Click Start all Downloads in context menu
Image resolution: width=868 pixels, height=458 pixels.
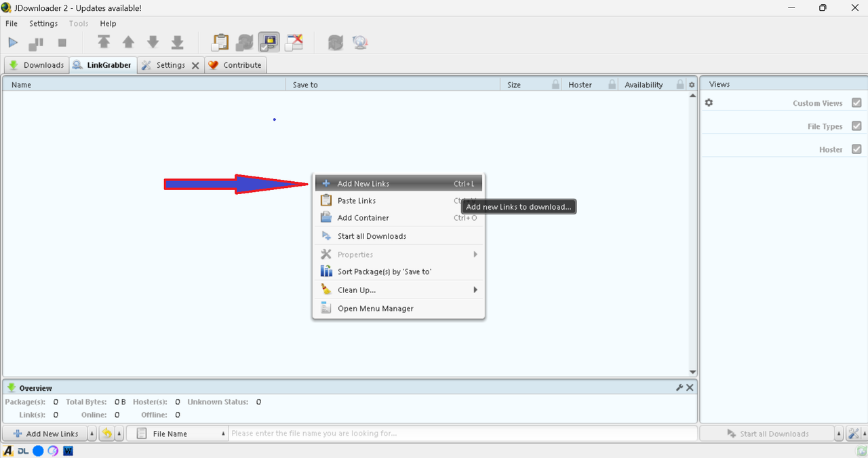click(399, 236)
